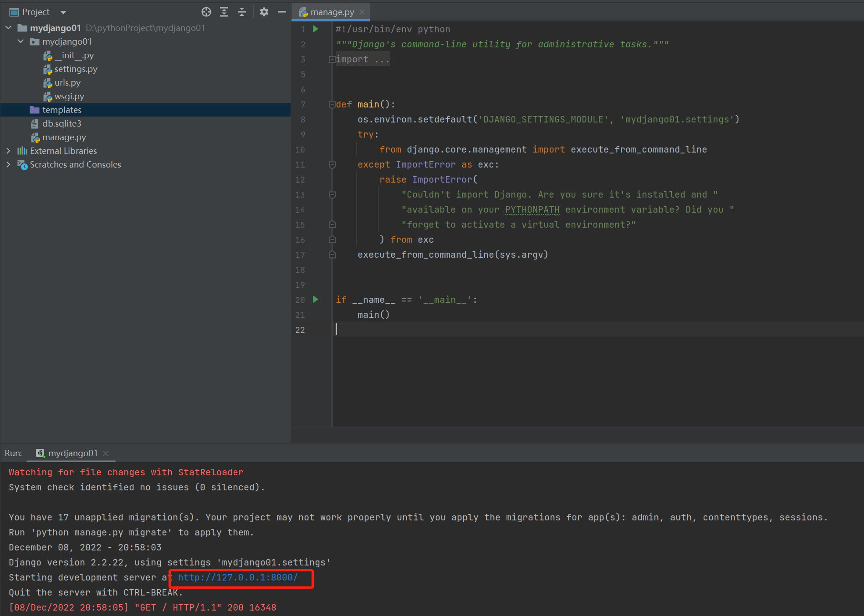864x616 pixels.
Task: Click the 'Watching for file changes' console line
Action: (x=126, y=473)
